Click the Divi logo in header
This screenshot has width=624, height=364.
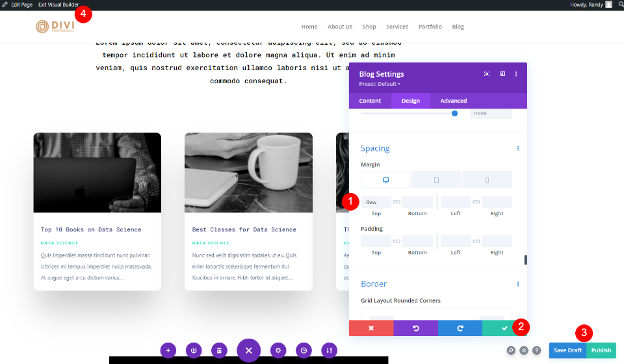[x=55, y=26]
